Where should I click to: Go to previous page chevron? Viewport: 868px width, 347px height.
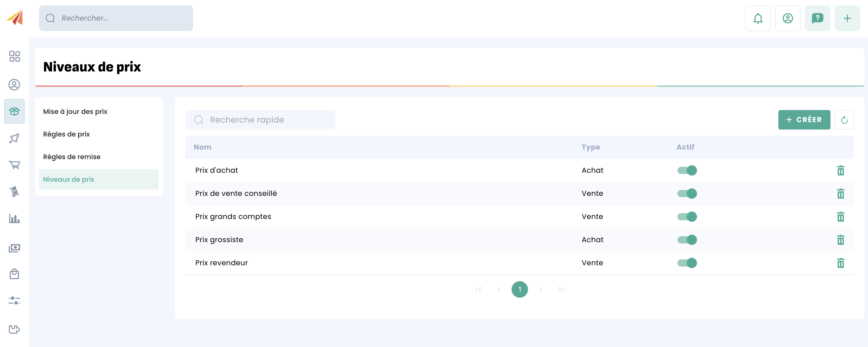point(499,289)
